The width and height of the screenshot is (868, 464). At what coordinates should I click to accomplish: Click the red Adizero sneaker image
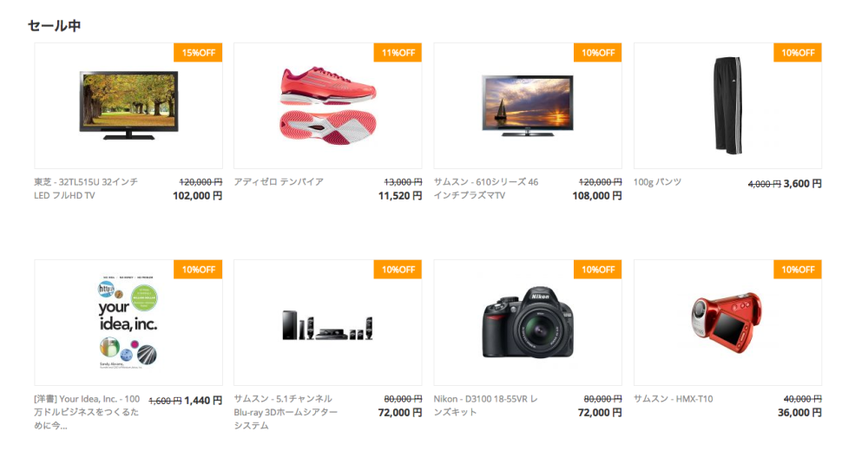coord(328,105)
